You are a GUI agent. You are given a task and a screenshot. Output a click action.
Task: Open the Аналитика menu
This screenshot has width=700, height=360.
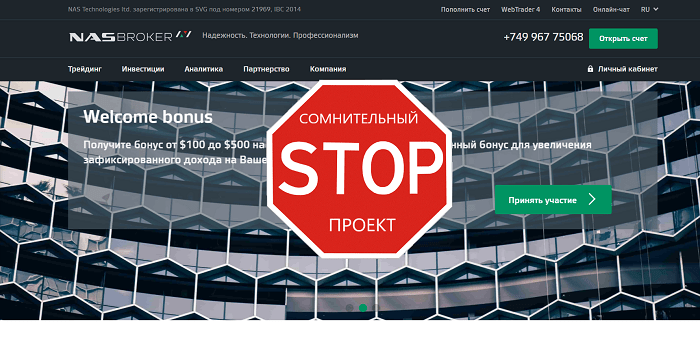click(204, 69)
